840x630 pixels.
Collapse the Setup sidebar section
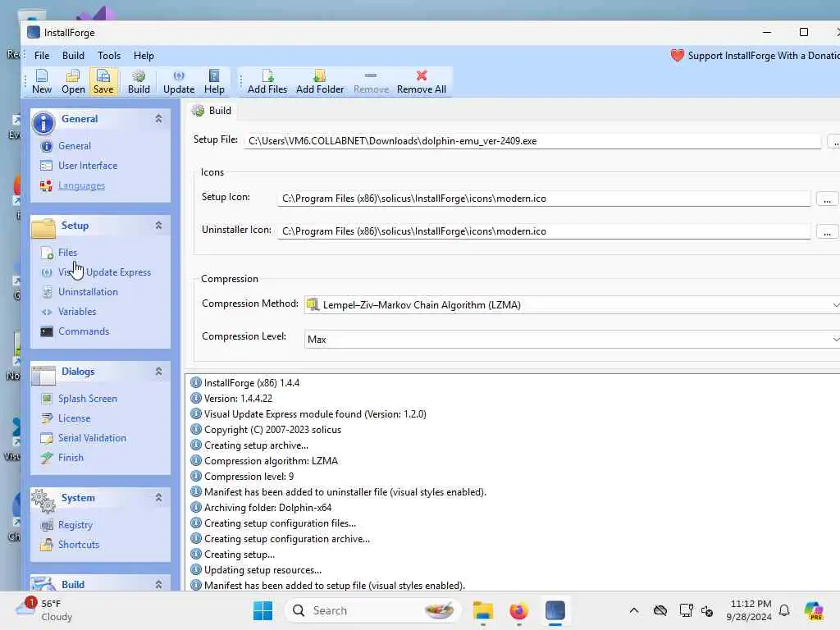[158, 226]
